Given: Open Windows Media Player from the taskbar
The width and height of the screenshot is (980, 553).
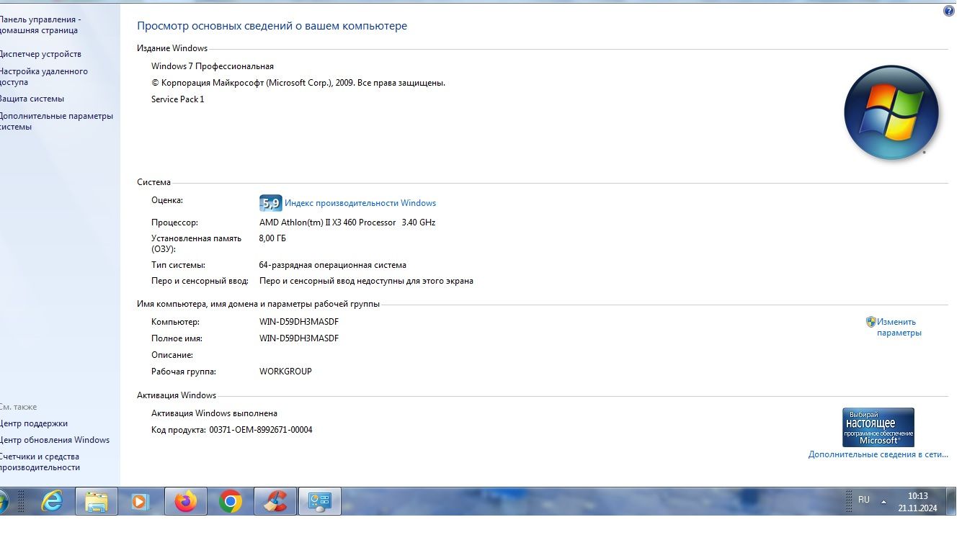Looking at the screenshot, I should pyautogui.click(x=141, y=501).
